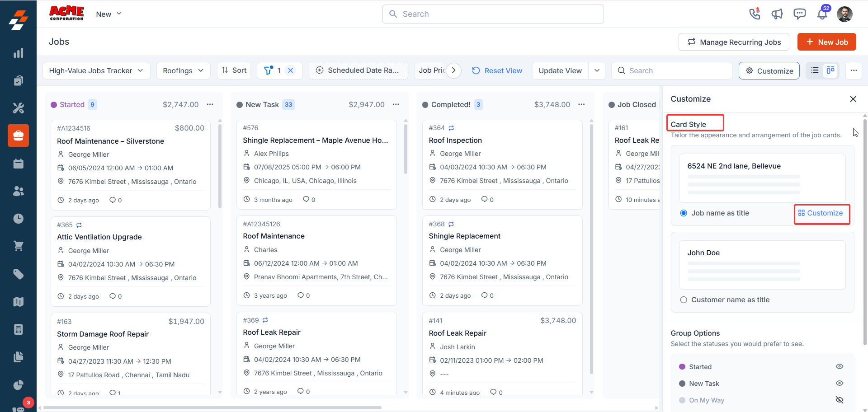
Task: Open the reports pie chart icon
Action: (18, 385)
